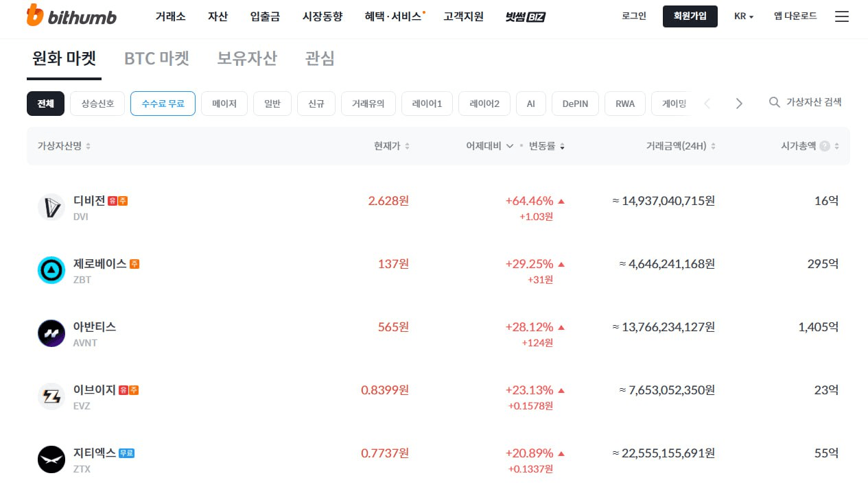The image size is (868, 491).
Task: Switch to the BTC 마켓 tab
Action: (x=156, y=59)
